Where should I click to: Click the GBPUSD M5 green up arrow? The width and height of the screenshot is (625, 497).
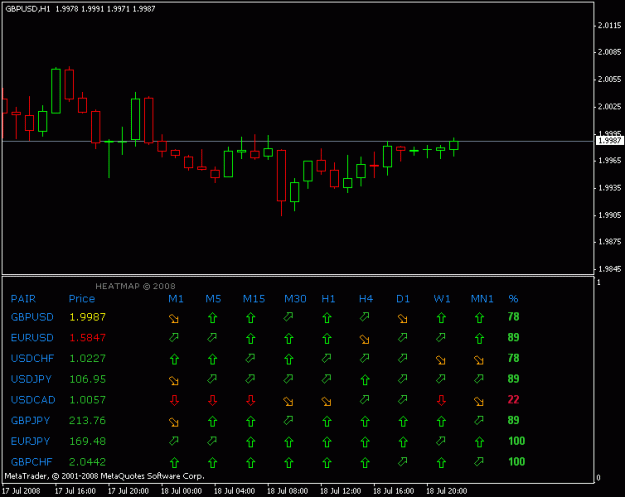click(x=212, y=318)
